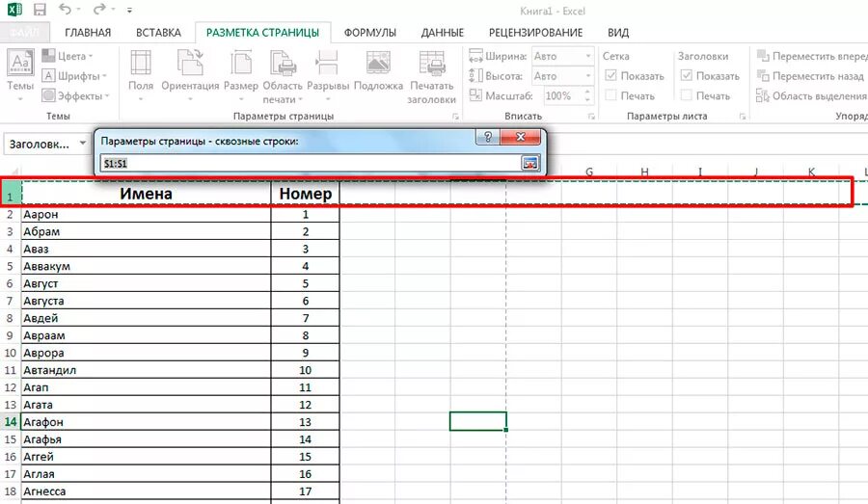This screenshot has height=504, width=868.
Task: Select the cell containing Агафон
Action: 147,421
